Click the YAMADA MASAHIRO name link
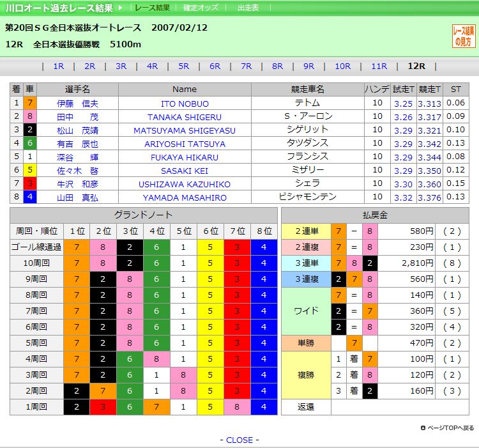Screen dimensions: 479x448 pyautogui.click(x=185, y=198)
